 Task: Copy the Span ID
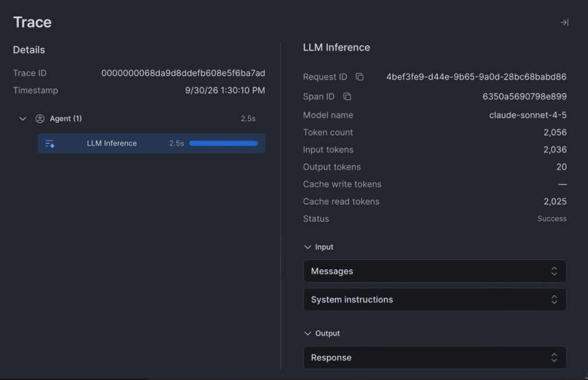coord(347,97)
